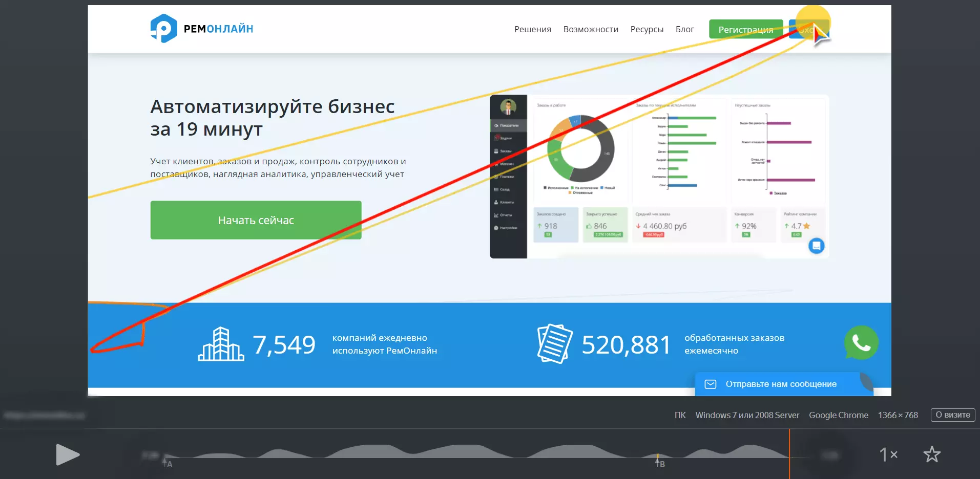Image resolution: width=980 pixels, height=479 pixels.
Task: Click the documents icon beside 520,881
Action: pyautogui.click(x=555, y=344)
